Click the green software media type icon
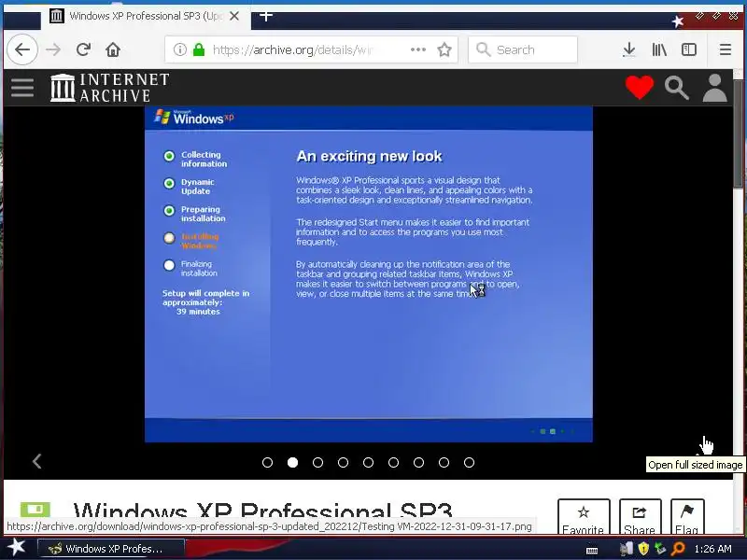This screenshot has width=747, height=560. (35, 509)
